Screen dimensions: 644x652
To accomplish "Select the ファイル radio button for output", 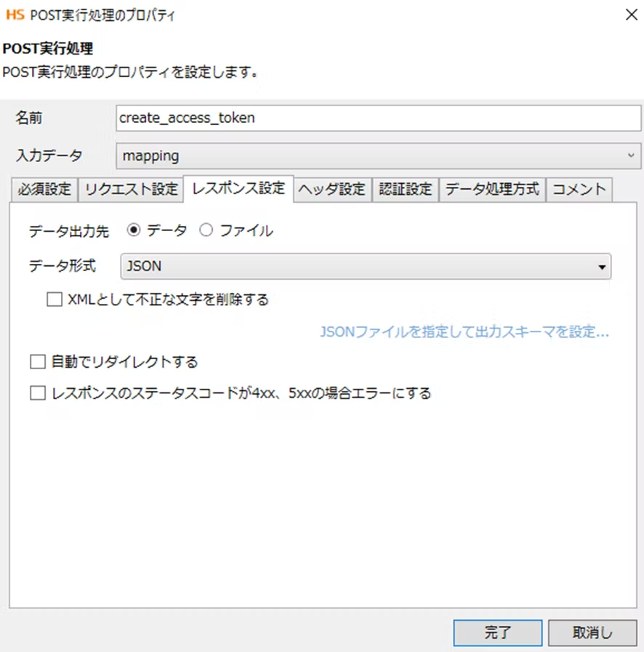I will pyautogui.click(x=206, y=230).
